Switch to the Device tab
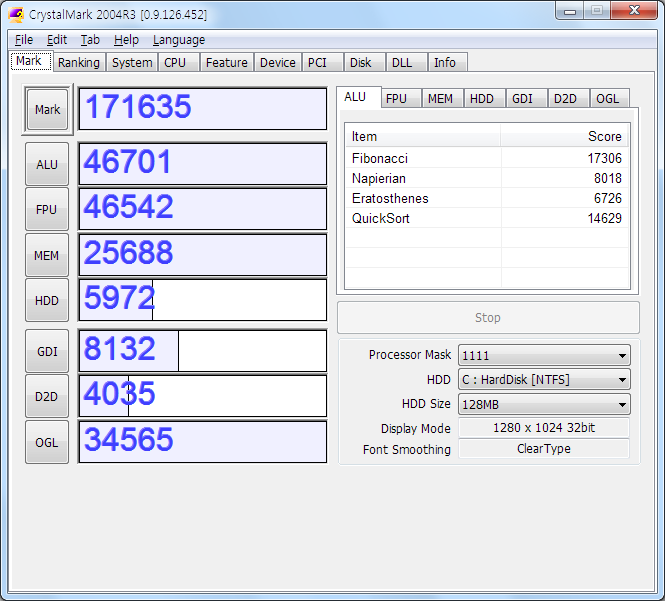 (x=278, y=62)
